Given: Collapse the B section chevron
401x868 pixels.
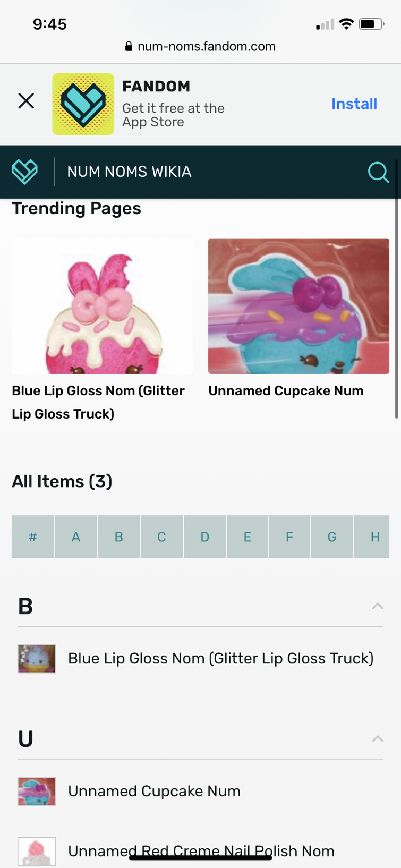Looking at the screenshot, I should point(378,606).
